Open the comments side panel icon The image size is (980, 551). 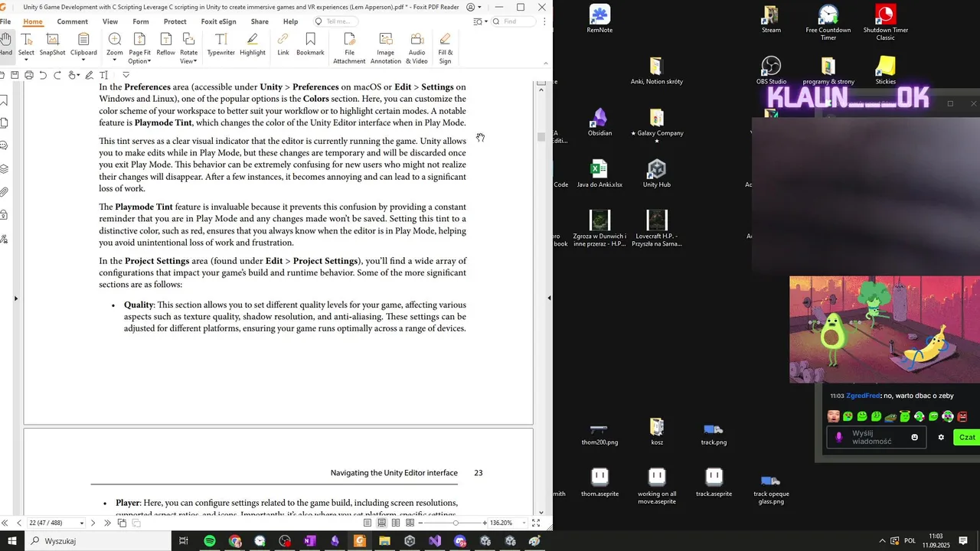4,145
